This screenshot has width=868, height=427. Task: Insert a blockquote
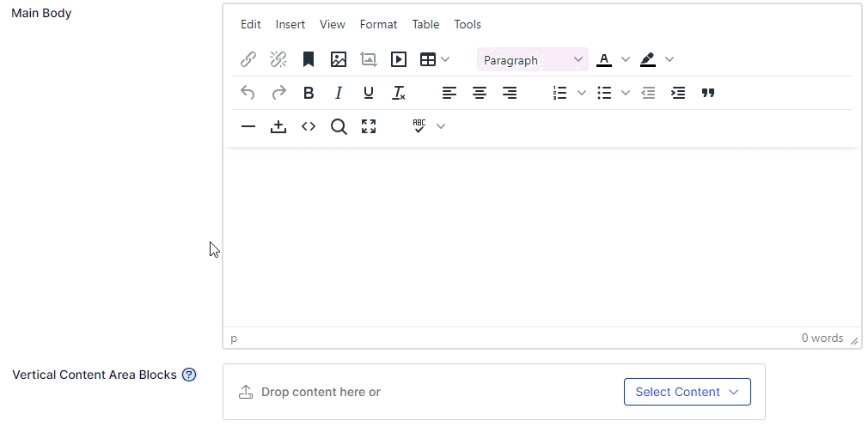708,93
